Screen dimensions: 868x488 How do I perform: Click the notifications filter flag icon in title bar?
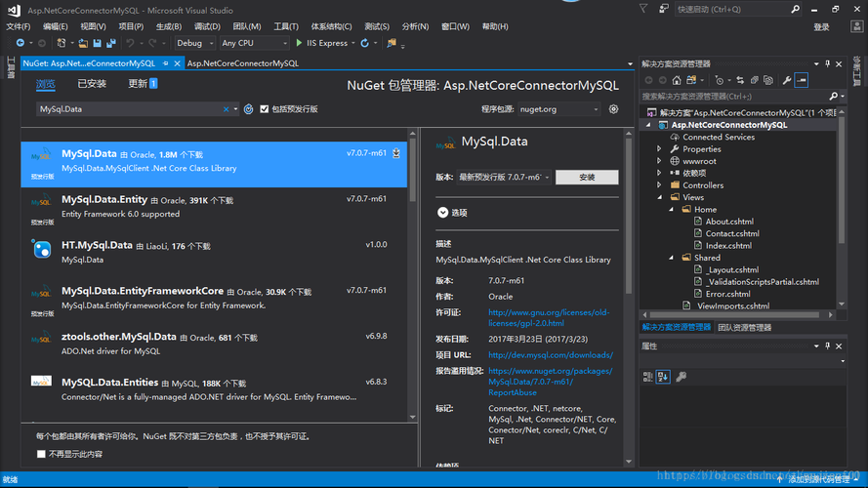point(643,9)
